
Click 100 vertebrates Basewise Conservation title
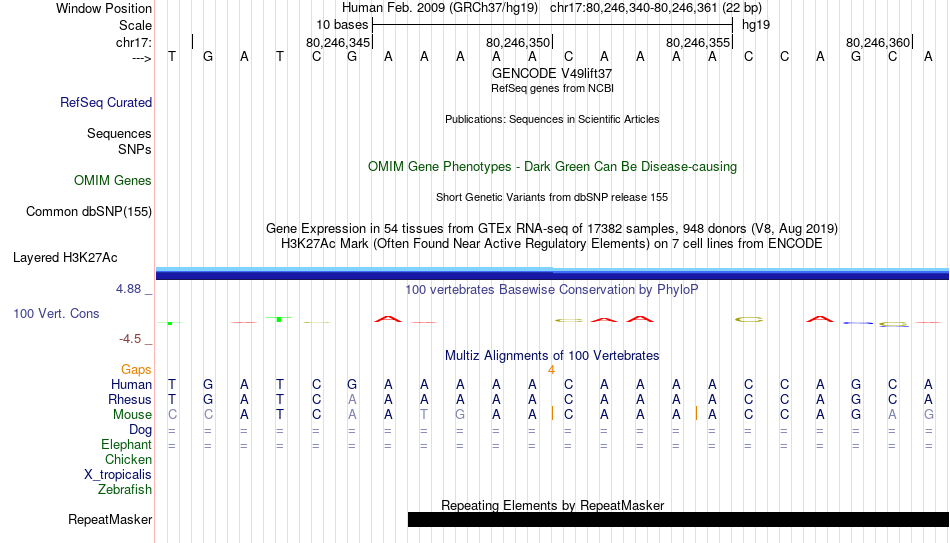(x=552, y=290)
